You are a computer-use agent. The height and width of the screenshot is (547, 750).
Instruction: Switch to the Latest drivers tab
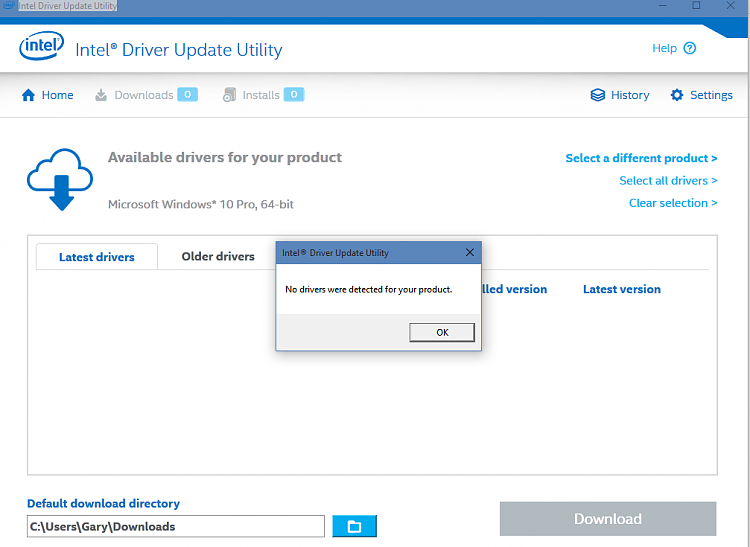97,257
